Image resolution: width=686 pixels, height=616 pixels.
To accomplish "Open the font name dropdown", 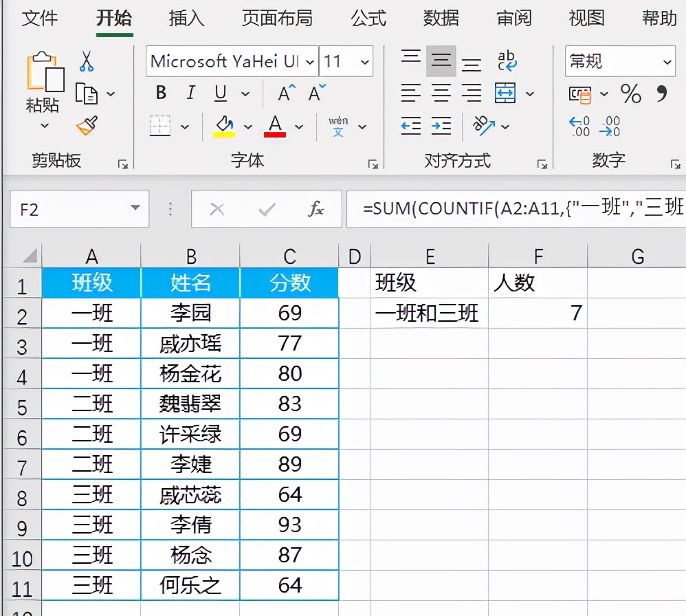I will 310,62.
